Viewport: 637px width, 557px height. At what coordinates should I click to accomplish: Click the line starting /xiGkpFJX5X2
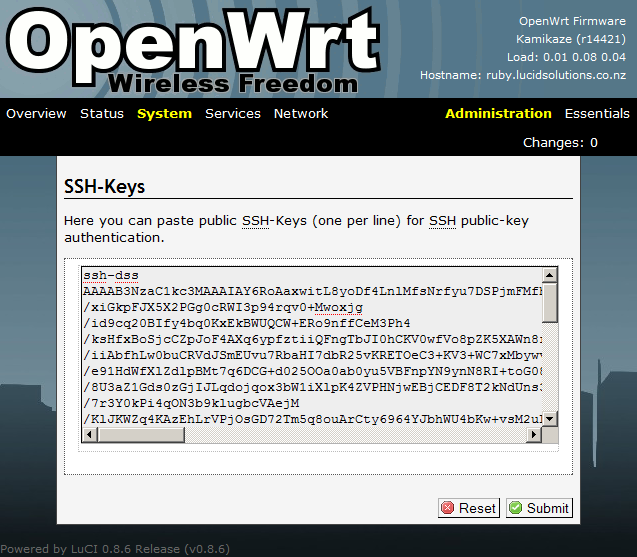pyautogui.click(x=223, y=308)
